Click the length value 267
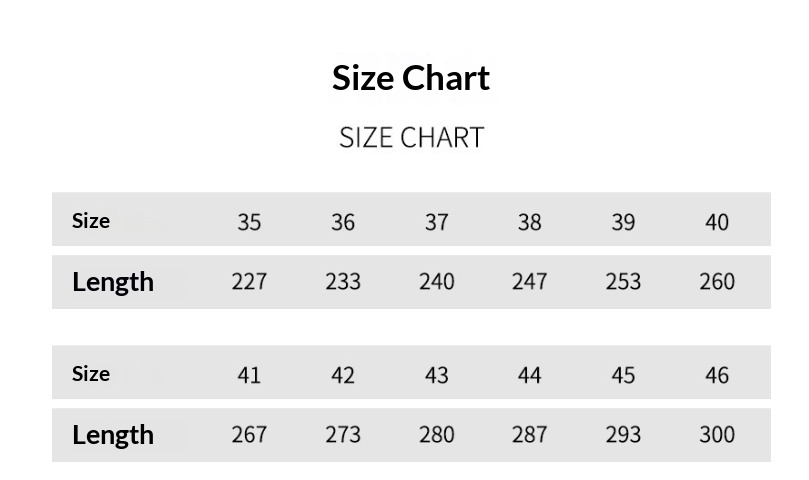809x480 pixels. click(249, 435)
